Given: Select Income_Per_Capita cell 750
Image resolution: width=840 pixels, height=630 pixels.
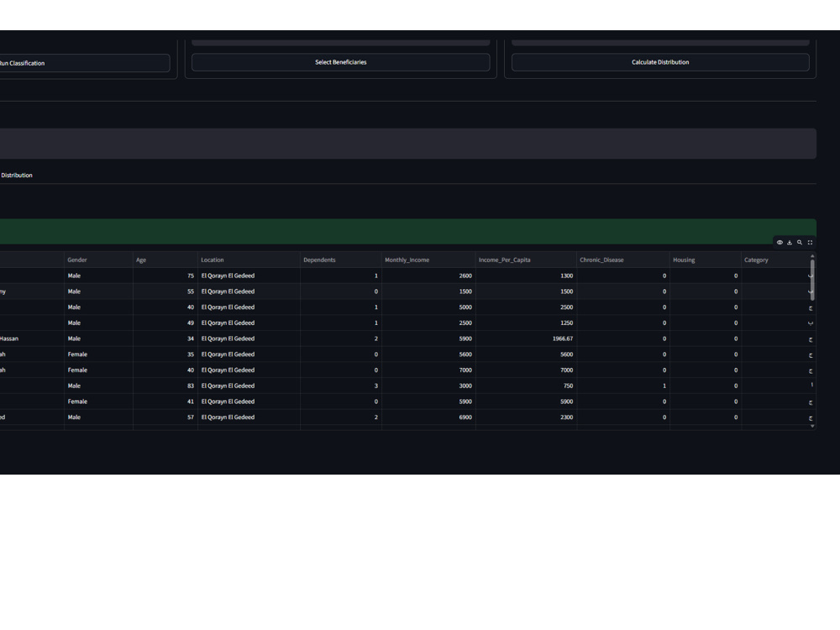Looking at the screenshot, I should [526, 386].
